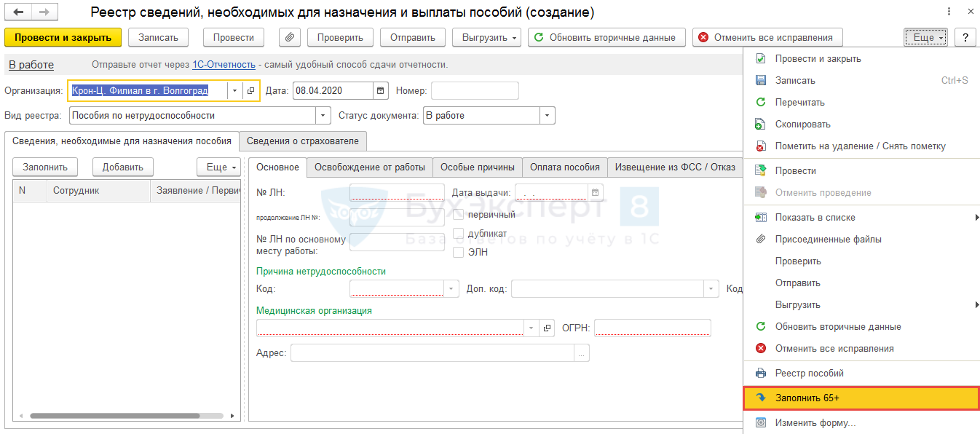Open the Статус документа dropdown
Viewport: 980px width, 434px height.
pos(547,115)
